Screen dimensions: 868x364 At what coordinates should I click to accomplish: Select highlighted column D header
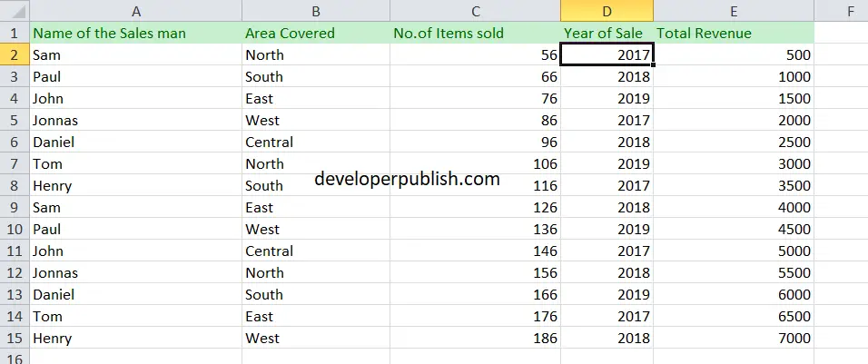coord(607,11)
